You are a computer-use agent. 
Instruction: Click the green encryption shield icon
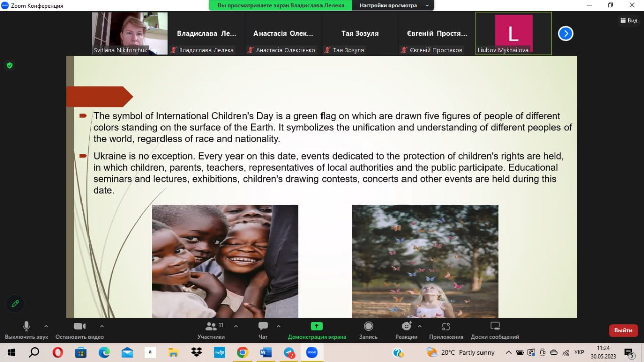tap(9, 65)
